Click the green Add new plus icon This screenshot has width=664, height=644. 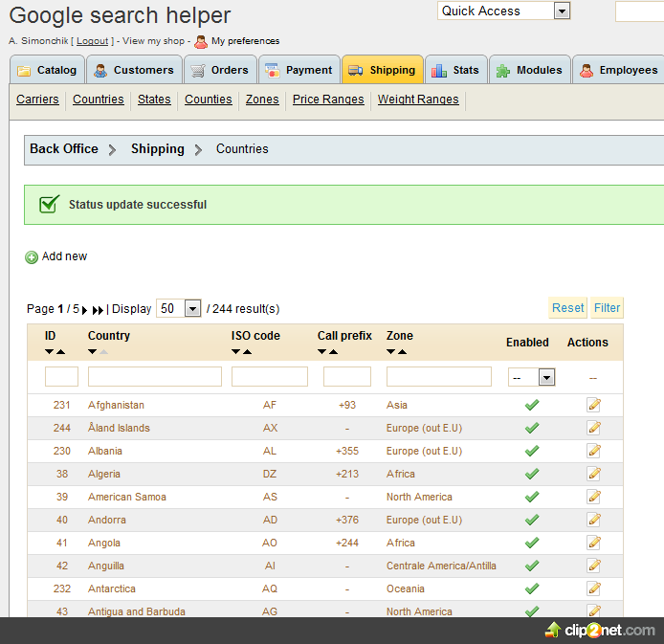[32, 257]
